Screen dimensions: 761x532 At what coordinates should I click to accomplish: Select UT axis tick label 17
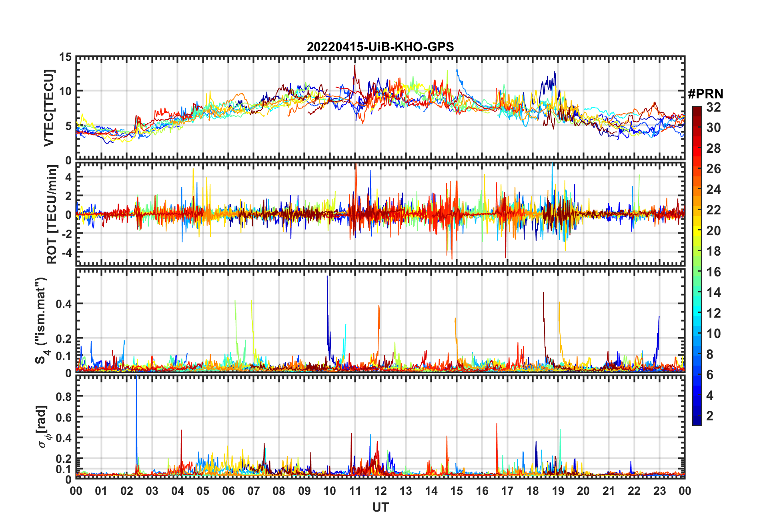507,491
